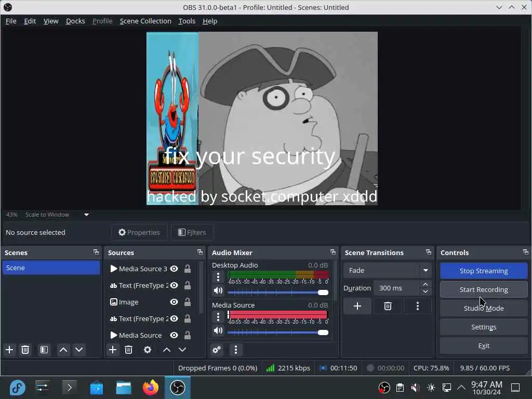The image size is (532, 399).
Task: Open the Scene Collection menu
Action: pyautogui.click(x=145, y=21)
